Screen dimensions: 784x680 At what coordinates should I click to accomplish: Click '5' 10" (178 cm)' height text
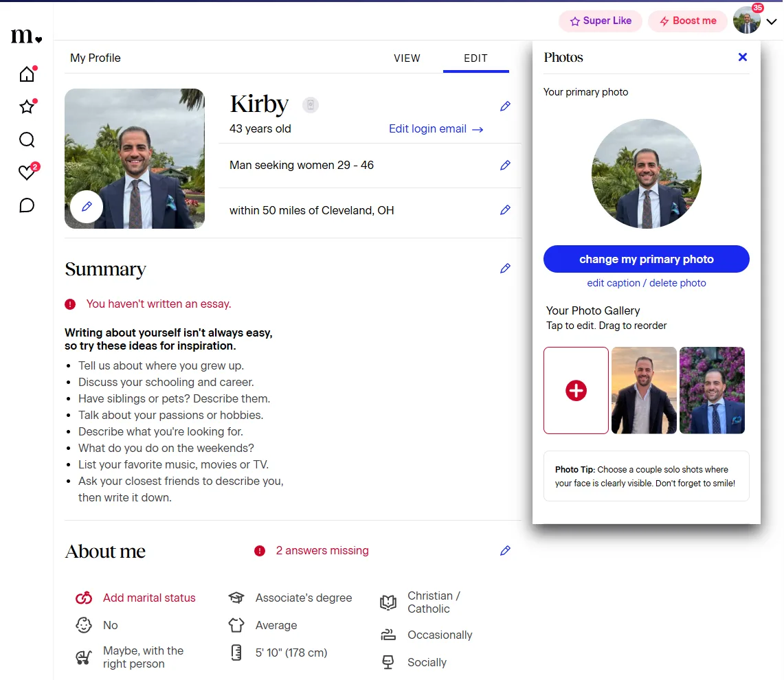pyautogui.click(x=291, y=653)
